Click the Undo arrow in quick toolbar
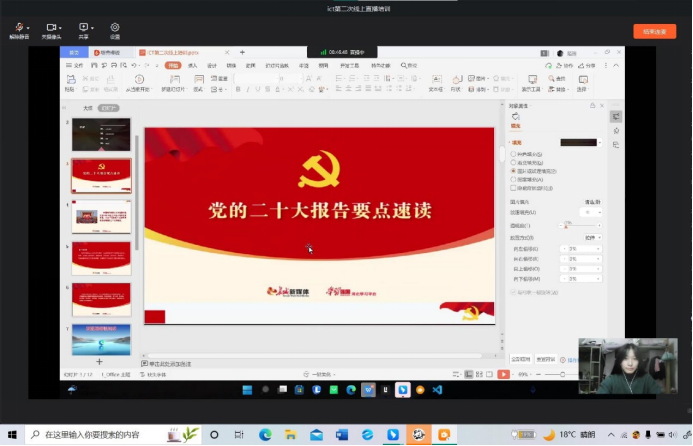The image size is (693, 446). click(x=133, y=65)
